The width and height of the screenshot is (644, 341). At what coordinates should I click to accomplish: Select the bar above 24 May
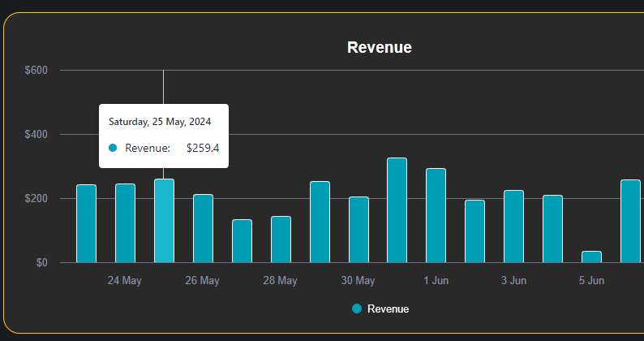(125, 223)
